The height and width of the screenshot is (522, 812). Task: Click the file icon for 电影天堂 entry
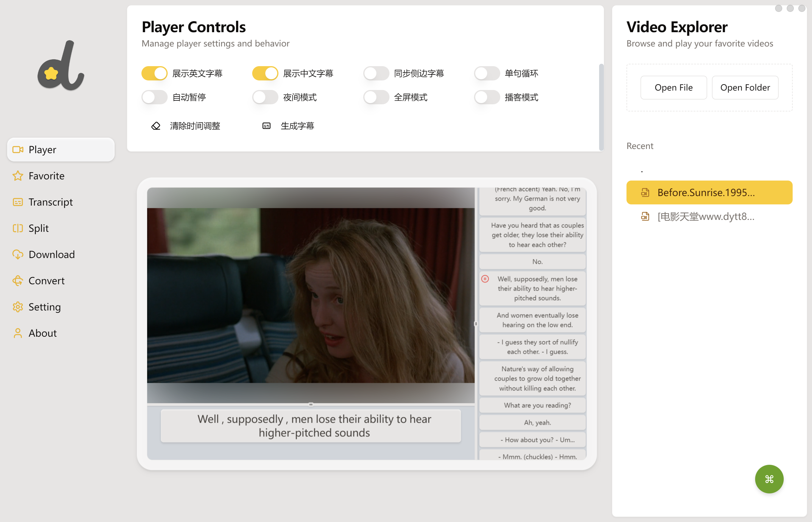[645, 216]
